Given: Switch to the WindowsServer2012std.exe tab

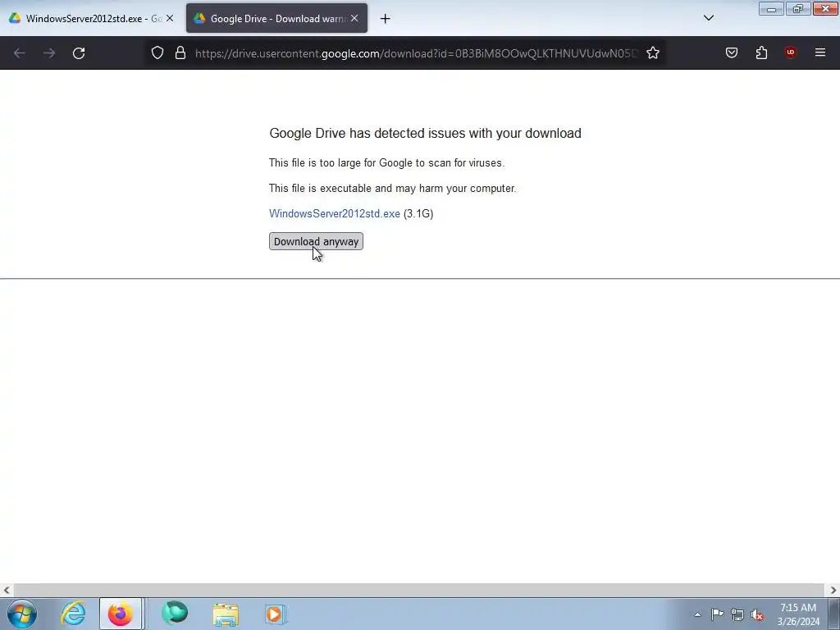Looking at the screenshot, I should pyautogui.click(x=91, y=18).
